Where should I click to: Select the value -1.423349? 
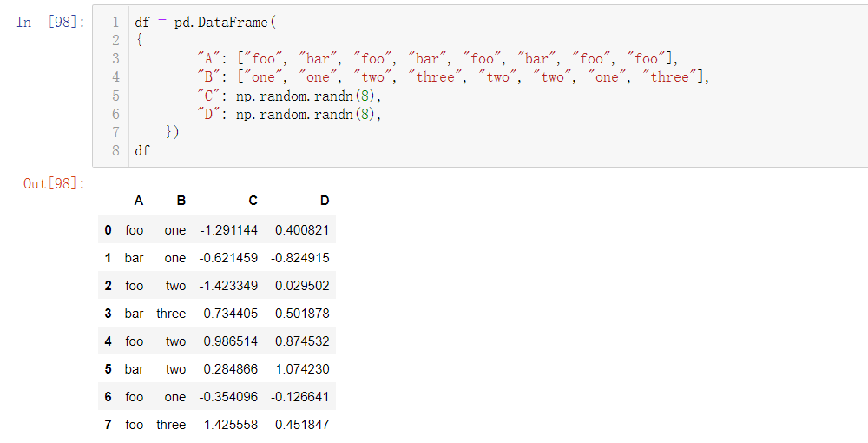[x=228, y=285]
